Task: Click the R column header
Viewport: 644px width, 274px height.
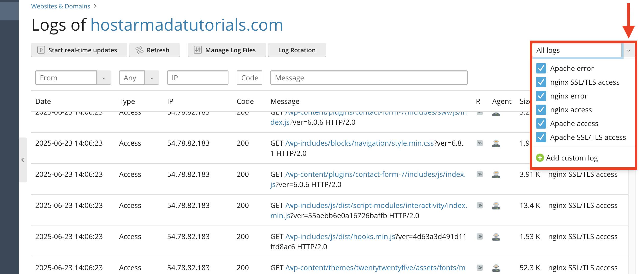Action: click(478, 101)
